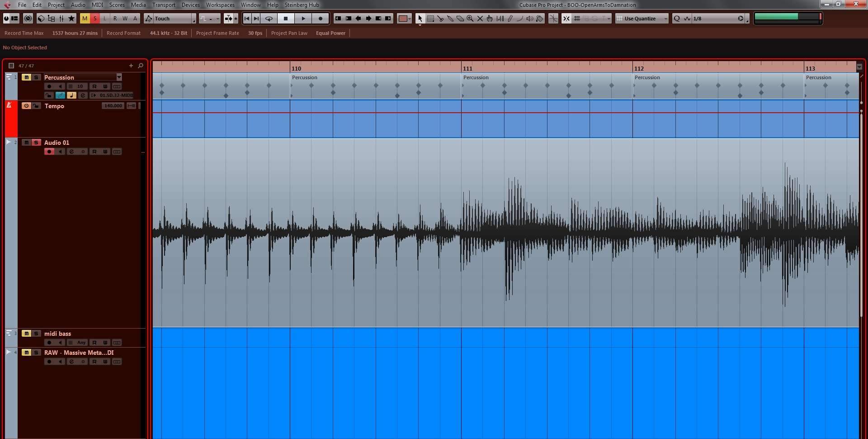This screenshot has height=439, width=868.
Task: Open track search magnifier icon
Action: point(141,66)
